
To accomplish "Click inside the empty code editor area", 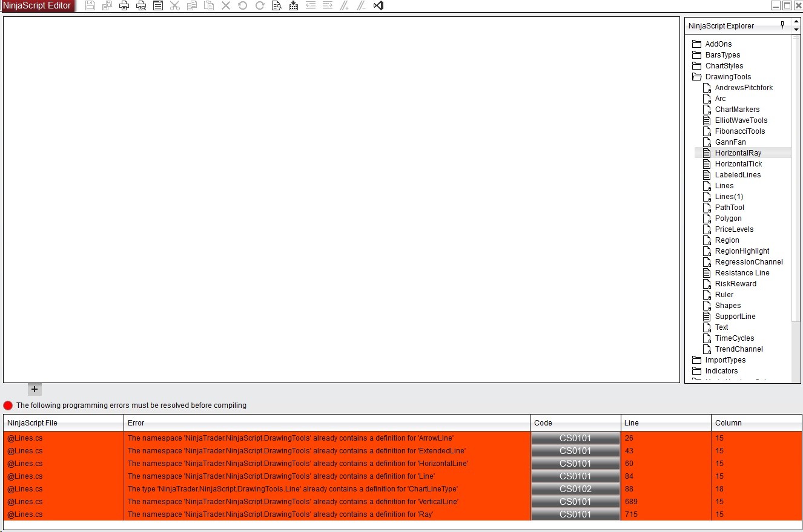I will (x=342, y=200).
